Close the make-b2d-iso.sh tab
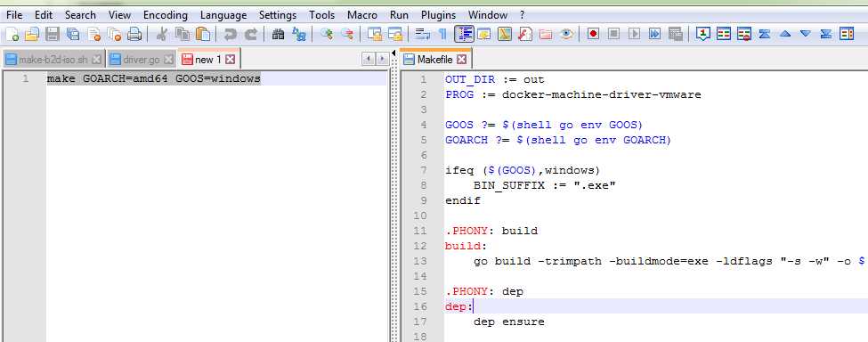Viewport: 868px width, 342px height. (x=96, y=59)
